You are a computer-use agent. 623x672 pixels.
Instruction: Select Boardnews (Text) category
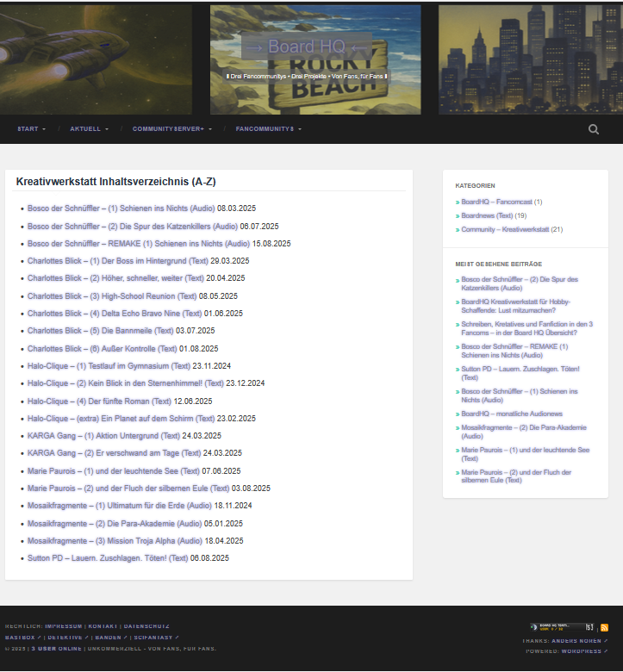[x=487, y=216]
